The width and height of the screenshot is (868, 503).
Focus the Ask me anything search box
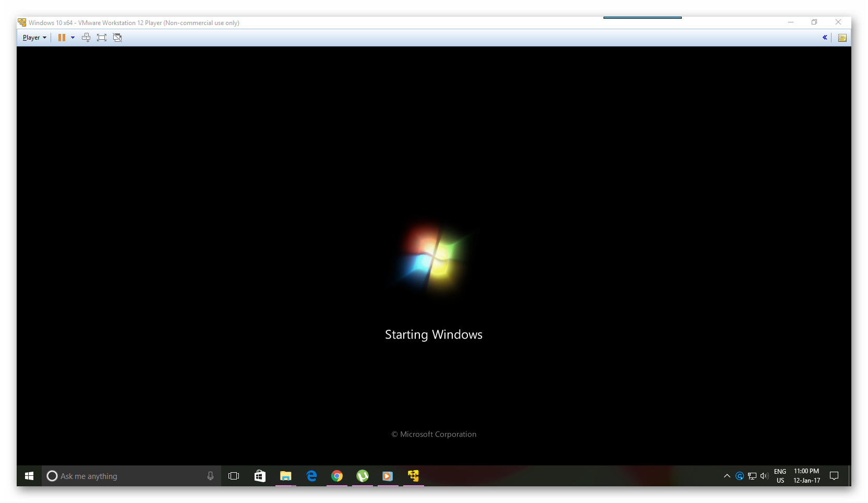[x=131, y=476]
